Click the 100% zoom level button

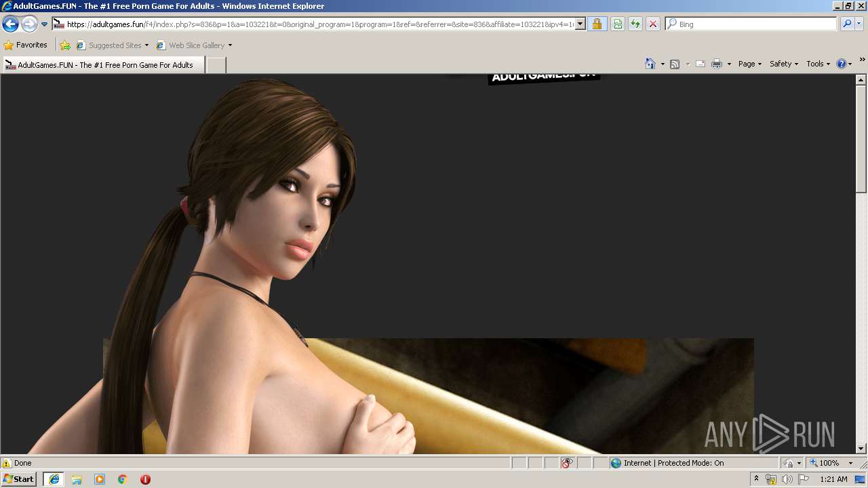click(x=824, y=463)
